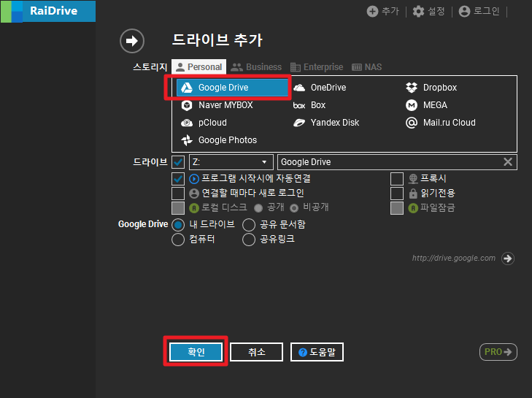Enable the 읽기전용 checkbox
The height and width of the screenshot is (398, 532).
tap(397, 194)
